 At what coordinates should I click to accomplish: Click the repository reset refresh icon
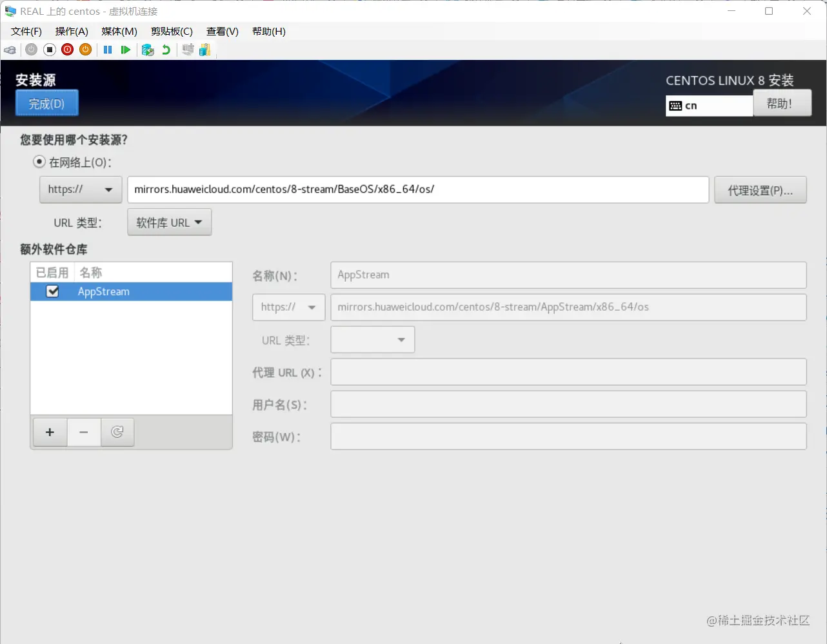coord(117,432)
